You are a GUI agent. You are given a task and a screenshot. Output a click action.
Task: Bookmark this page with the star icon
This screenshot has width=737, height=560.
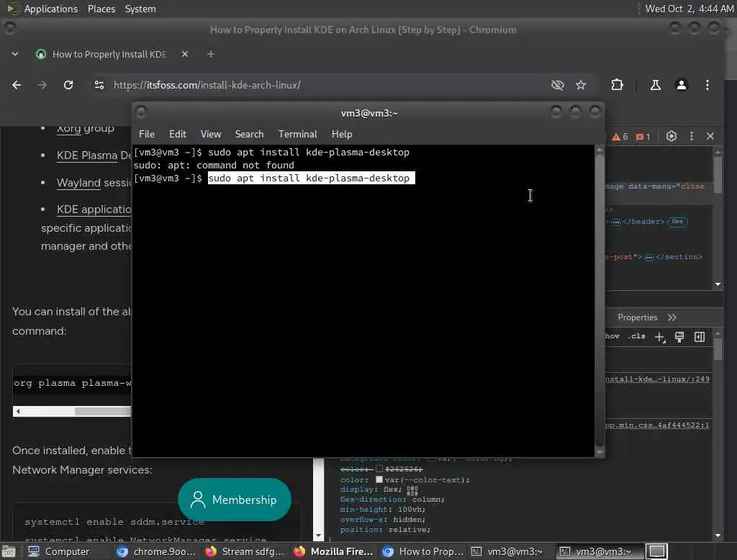[x=581, y=85]
